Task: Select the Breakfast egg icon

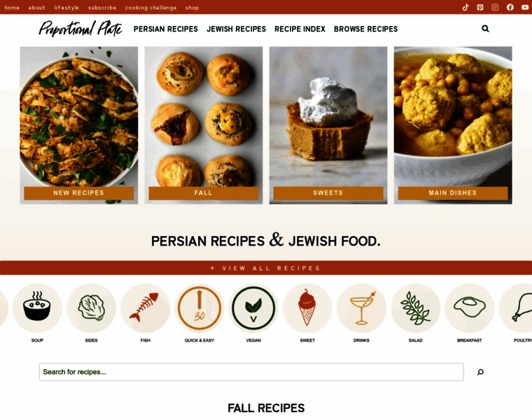Action: point(470,308)
